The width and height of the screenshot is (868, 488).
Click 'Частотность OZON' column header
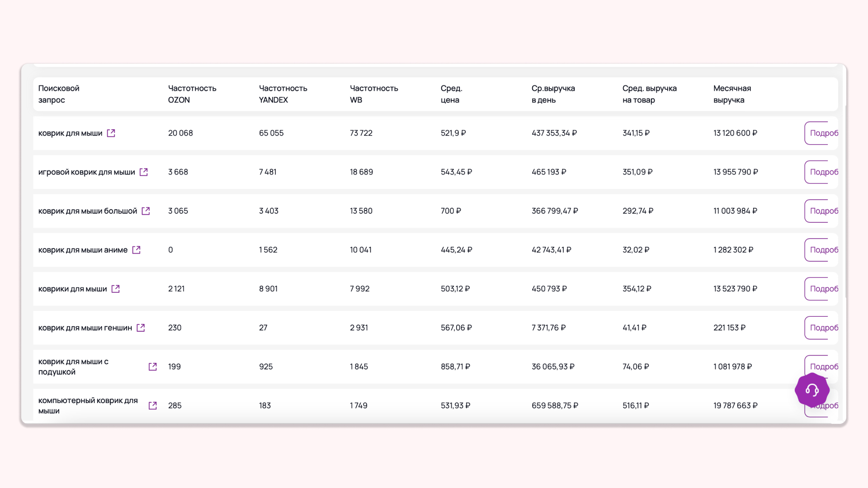point(192,94)
